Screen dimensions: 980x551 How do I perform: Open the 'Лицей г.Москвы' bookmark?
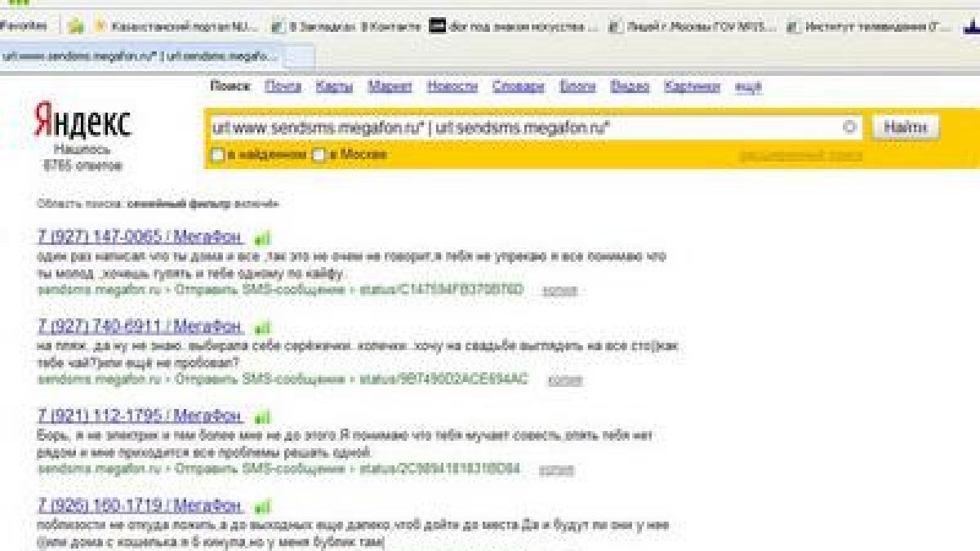coord(694,27)
